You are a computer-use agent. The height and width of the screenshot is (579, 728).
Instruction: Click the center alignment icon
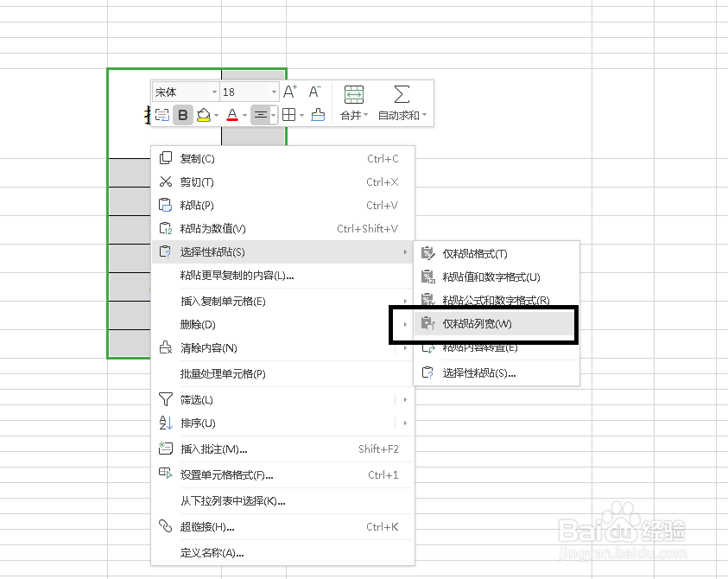pyautogui.click(x=261, y=115)
